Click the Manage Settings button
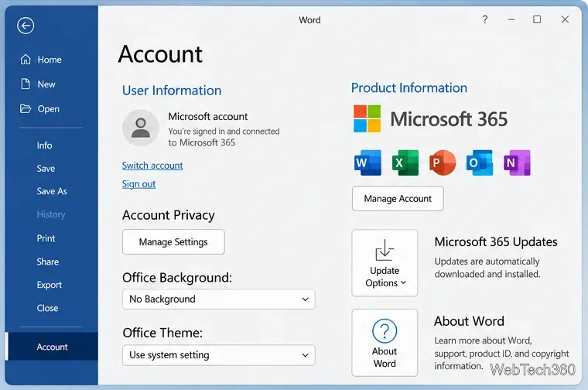This screenshot has width=588, height=390. (x=173, y=242)
